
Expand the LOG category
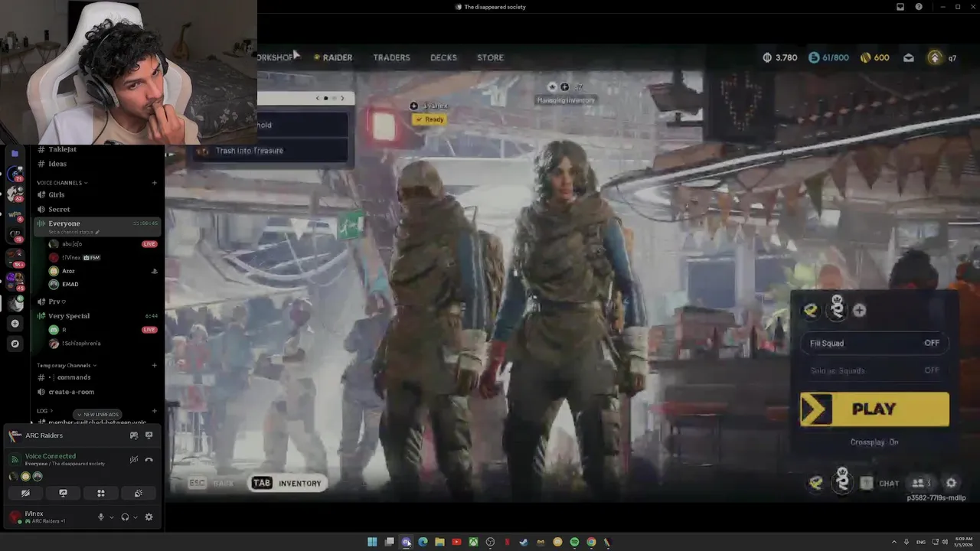44,411
